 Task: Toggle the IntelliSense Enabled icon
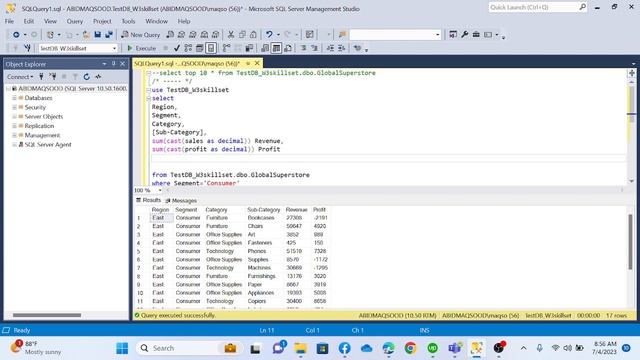point(211,48)
